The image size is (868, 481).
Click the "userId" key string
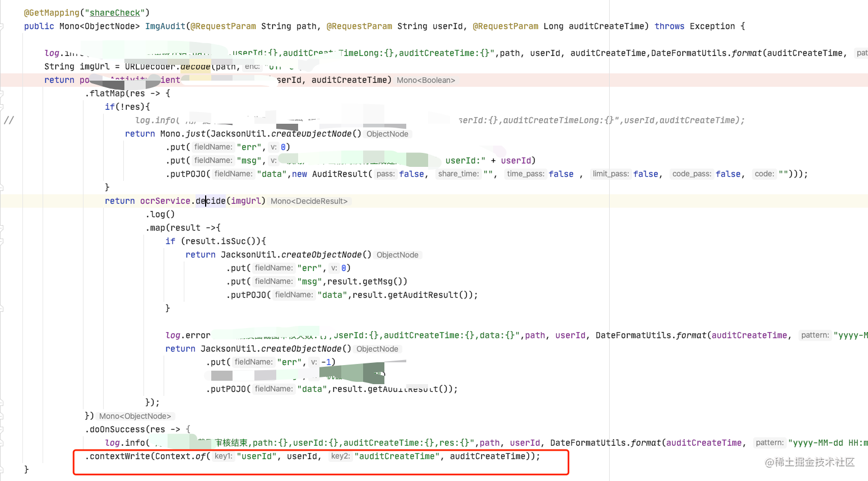pos(257,456)
